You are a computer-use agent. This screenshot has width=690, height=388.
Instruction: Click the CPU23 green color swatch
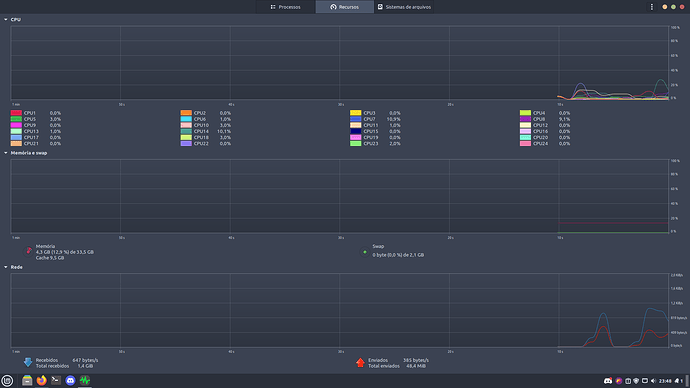click(x=356, y=144)
